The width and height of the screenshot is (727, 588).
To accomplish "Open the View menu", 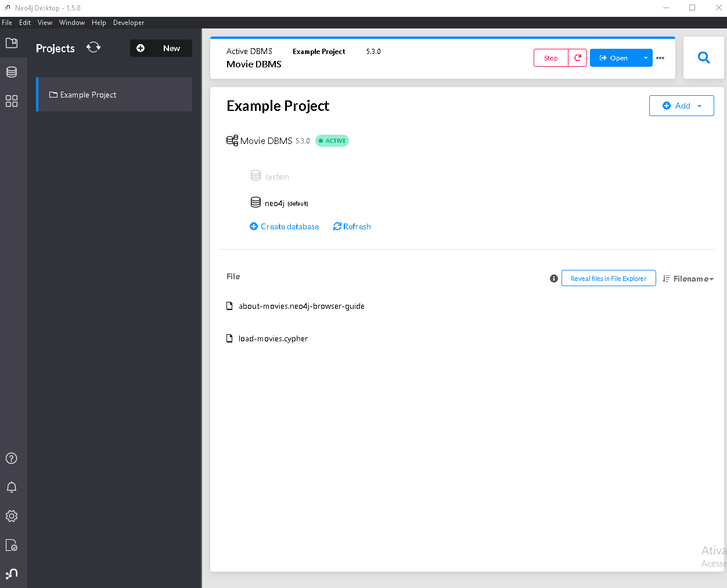I will (x=45, y=23).
